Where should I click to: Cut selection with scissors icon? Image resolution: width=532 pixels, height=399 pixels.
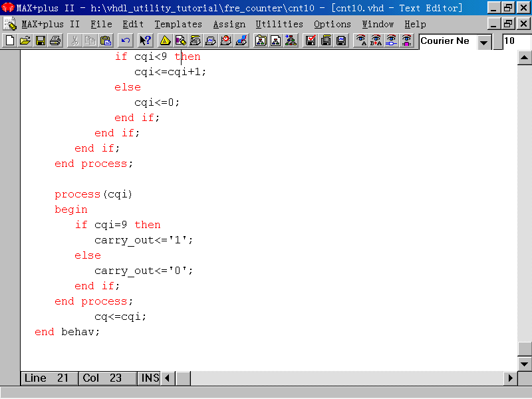(x=75, y=41)
